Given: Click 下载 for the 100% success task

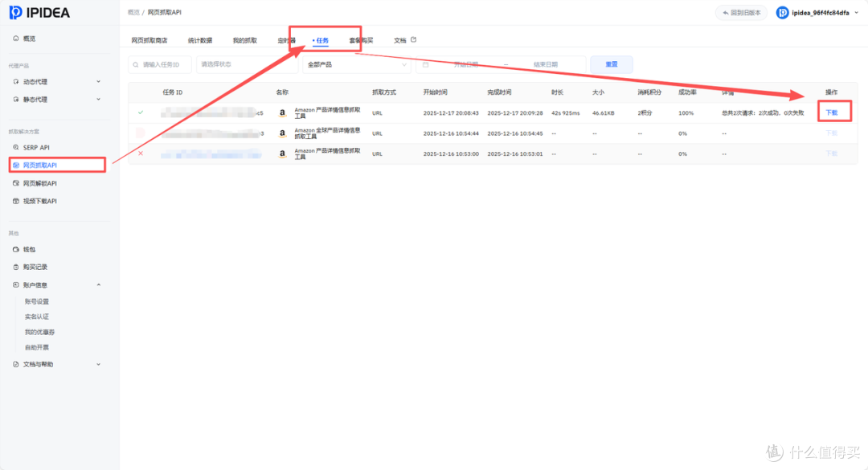Looking at the screenshot, I should pyautogui.click(x=832, y=113).
